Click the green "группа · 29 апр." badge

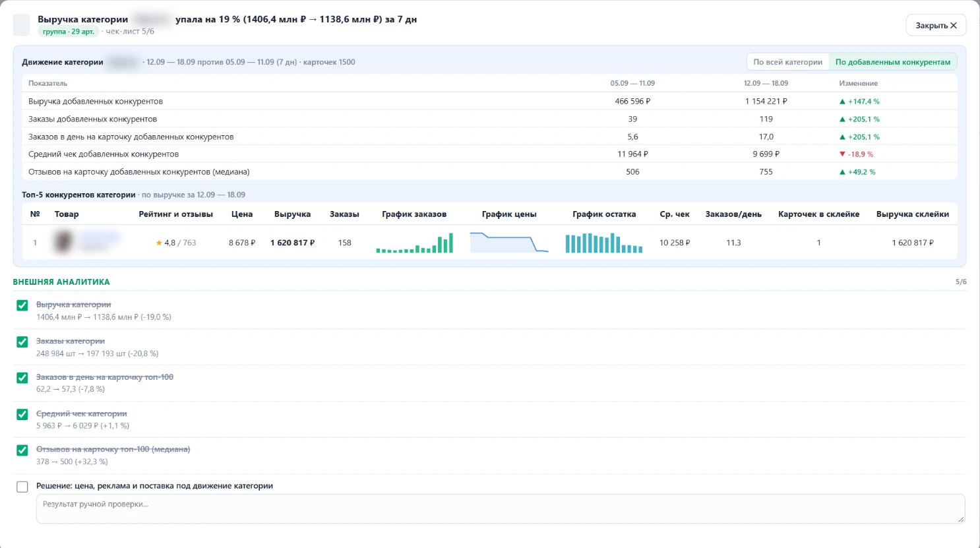[69, 32]
